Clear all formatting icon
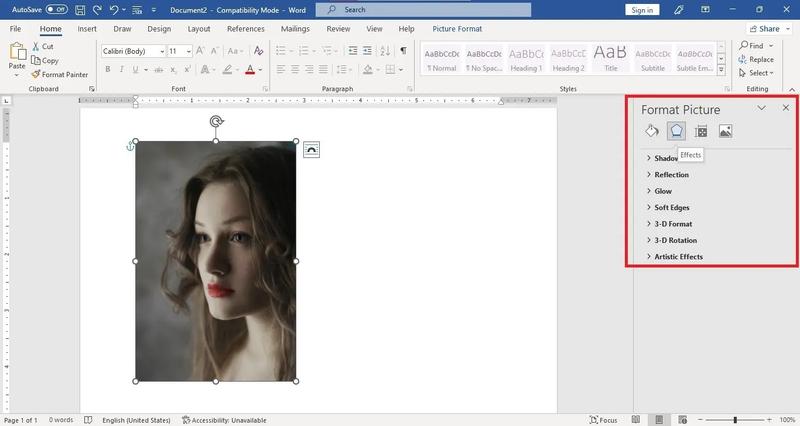800x426 pixels. pyautogui.click(x=259, y=51)
